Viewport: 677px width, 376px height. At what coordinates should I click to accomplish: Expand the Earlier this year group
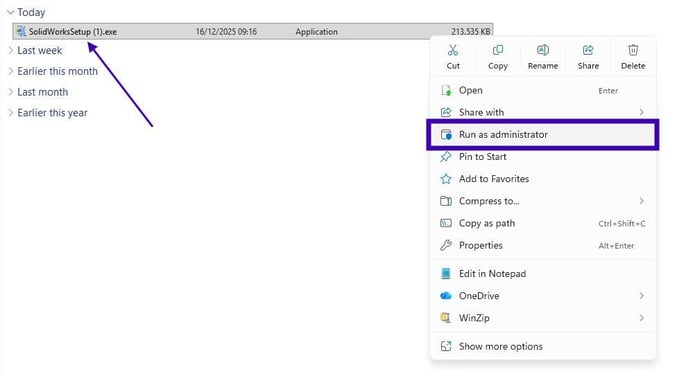coord(11,113)
